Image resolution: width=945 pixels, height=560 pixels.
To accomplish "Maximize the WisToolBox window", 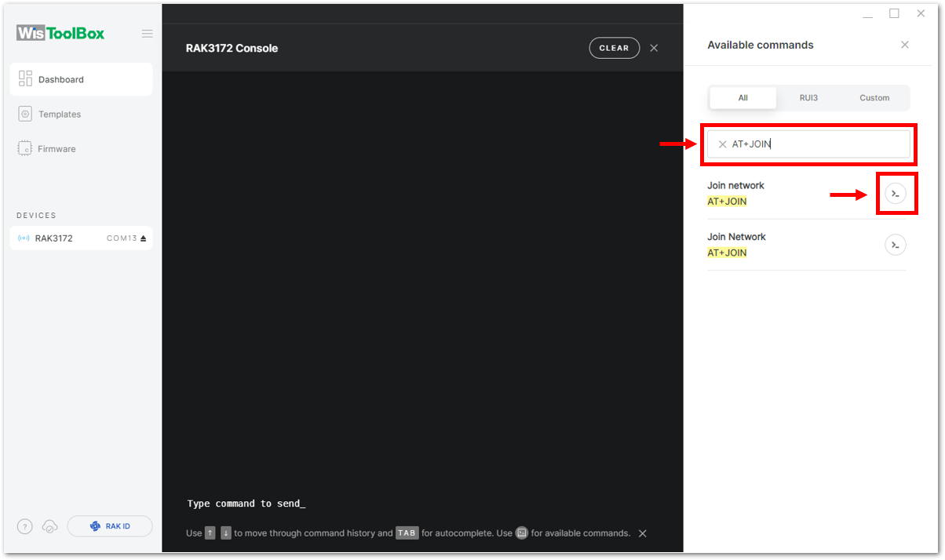I will [x=894, y=13].
